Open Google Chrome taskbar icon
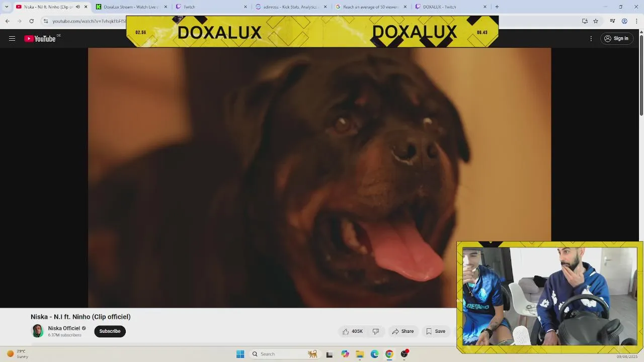 click(389, 354)
